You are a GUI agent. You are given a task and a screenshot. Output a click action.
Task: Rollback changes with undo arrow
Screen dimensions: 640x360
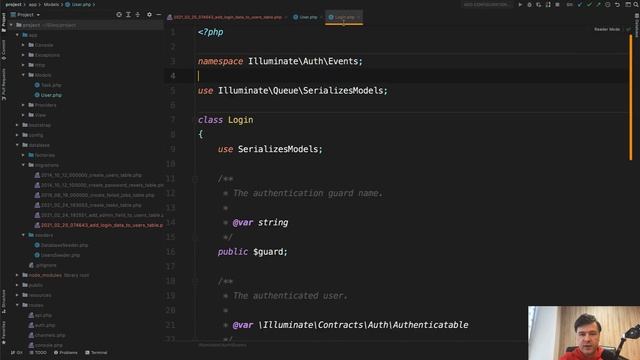coord(617,4)
